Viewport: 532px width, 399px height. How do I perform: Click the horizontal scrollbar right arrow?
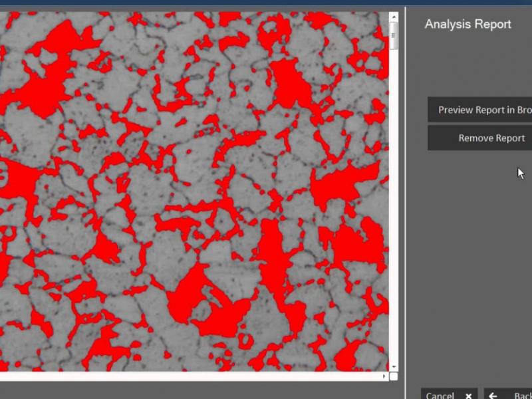(384, 376)
